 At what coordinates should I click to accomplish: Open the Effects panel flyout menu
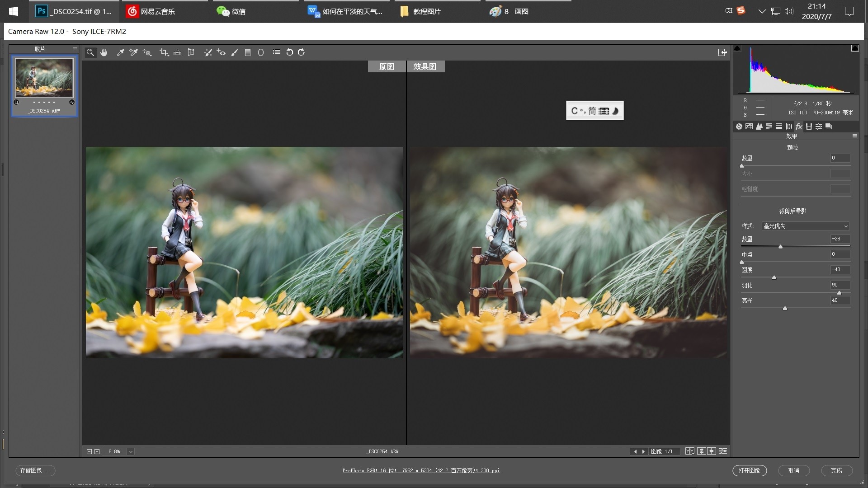tap(854, 136)
